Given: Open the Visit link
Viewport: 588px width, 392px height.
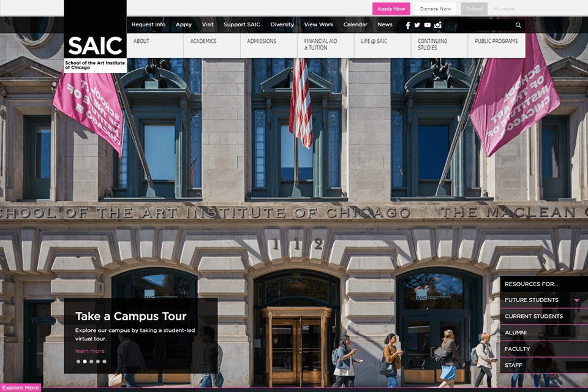Looking at the screenshot, I should pyautogui.click(x=208, y=24).
